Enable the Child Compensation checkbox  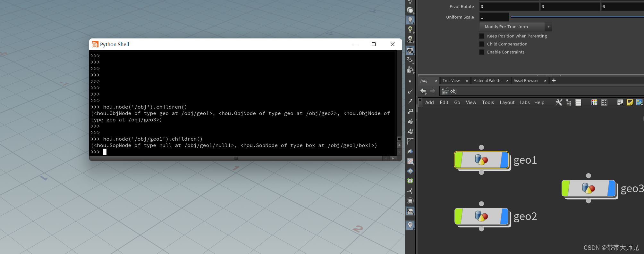(482, 44)
